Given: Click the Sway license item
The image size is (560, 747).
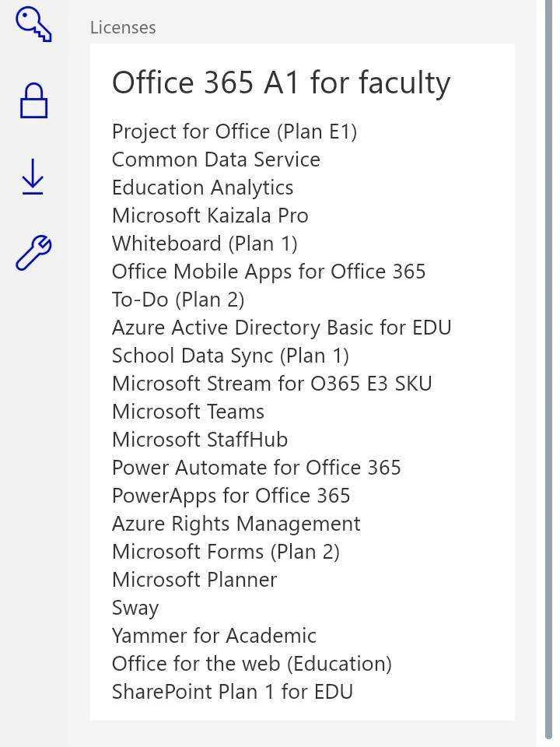Looking at the screenshot, I should pos(135,608).
